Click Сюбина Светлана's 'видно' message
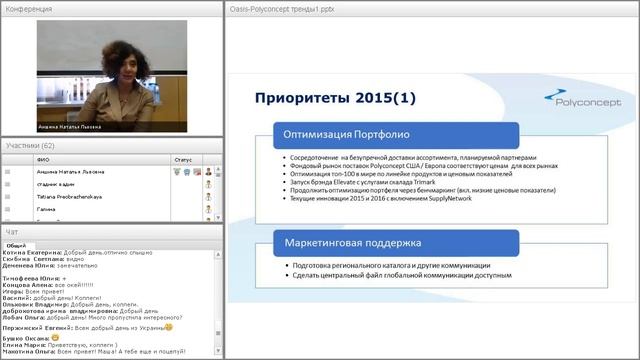640x360 pixels. click(x=43, y=259)
